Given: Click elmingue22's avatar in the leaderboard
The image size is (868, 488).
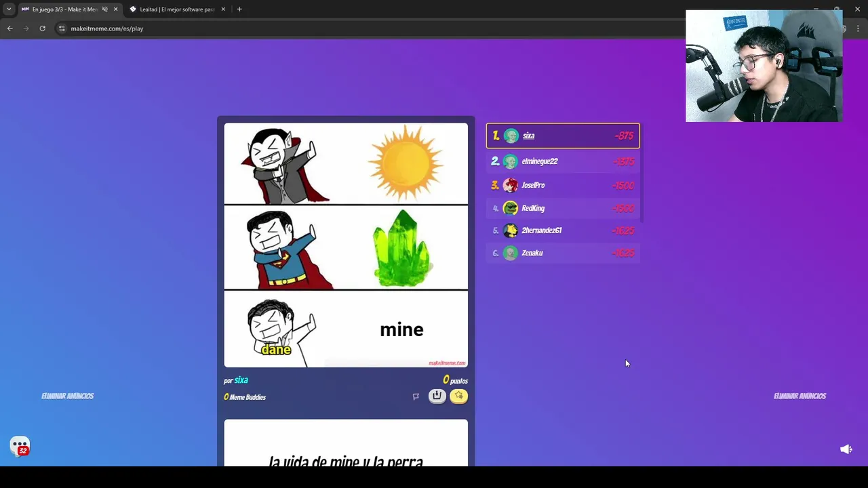Looking at the screenshot, I should pos(511,161).
